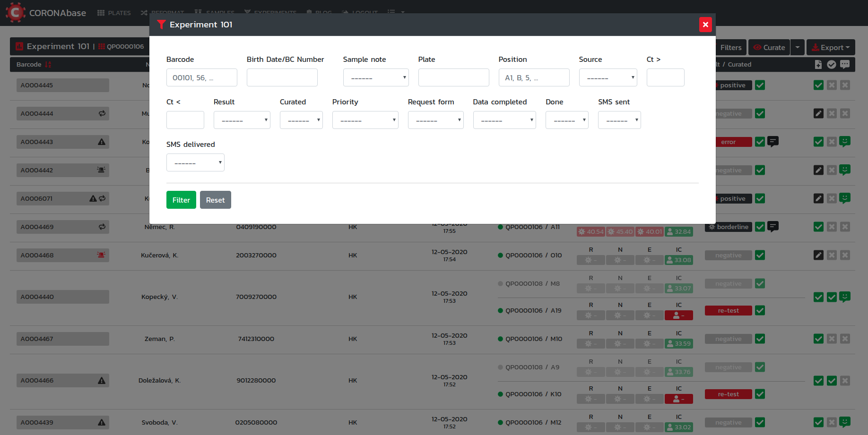The height and width of the screenshot is (435, 868).
Task: Open the Export menu
Action: [x=831, y=47]
